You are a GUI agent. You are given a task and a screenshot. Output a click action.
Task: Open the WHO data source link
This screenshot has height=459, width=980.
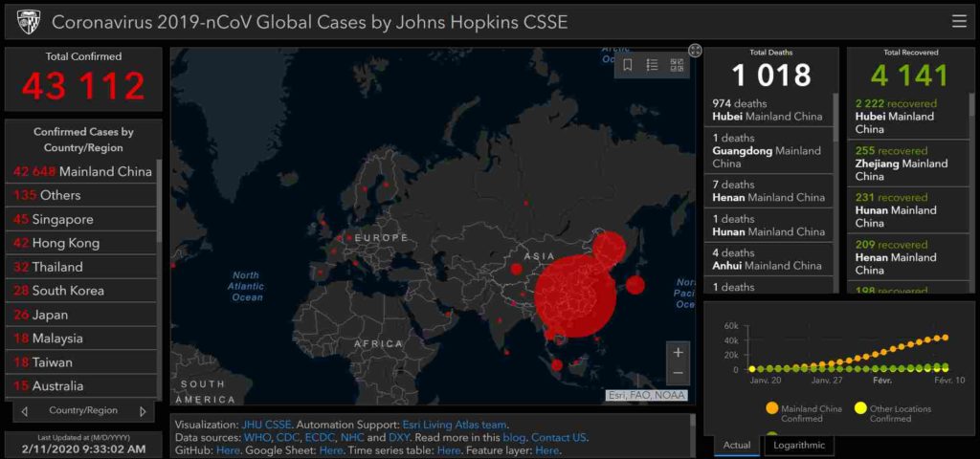click(x=257, y=437)
